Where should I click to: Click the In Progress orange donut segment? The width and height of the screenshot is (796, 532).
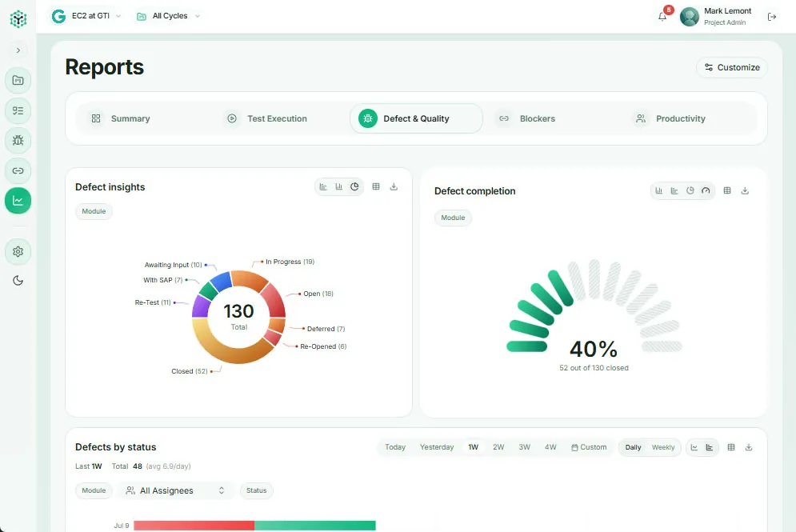248,280
